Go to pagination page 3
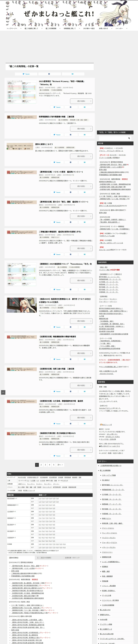Screen dimensions: 138x644 [x=45, y=465]
